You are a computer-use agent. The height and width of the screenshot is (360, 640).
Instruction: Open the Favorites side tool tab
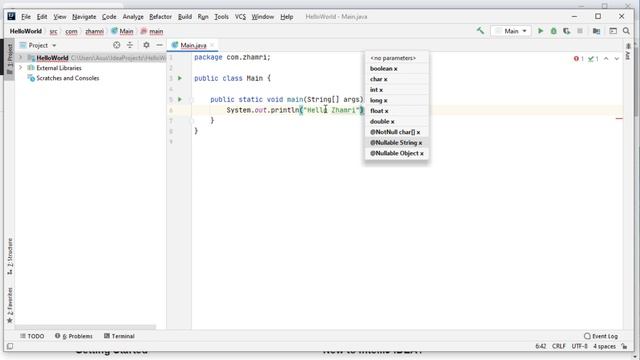9,305
